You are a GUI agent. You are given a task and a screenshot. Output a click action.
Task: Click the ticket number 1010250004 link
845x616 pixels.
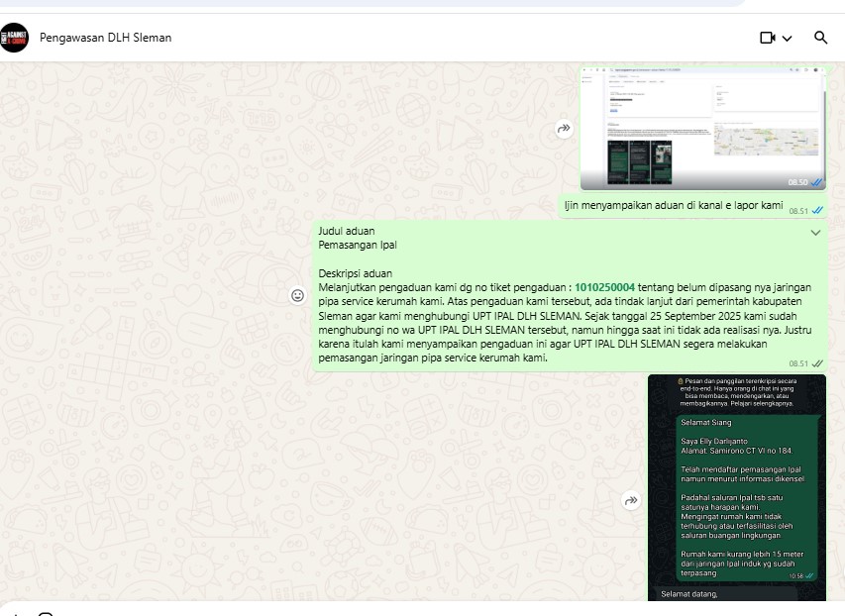click(604, 287)
